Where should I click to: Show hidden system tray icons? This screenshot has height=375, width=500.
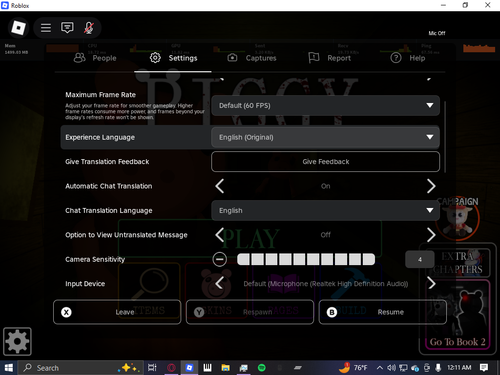point(379,368)
